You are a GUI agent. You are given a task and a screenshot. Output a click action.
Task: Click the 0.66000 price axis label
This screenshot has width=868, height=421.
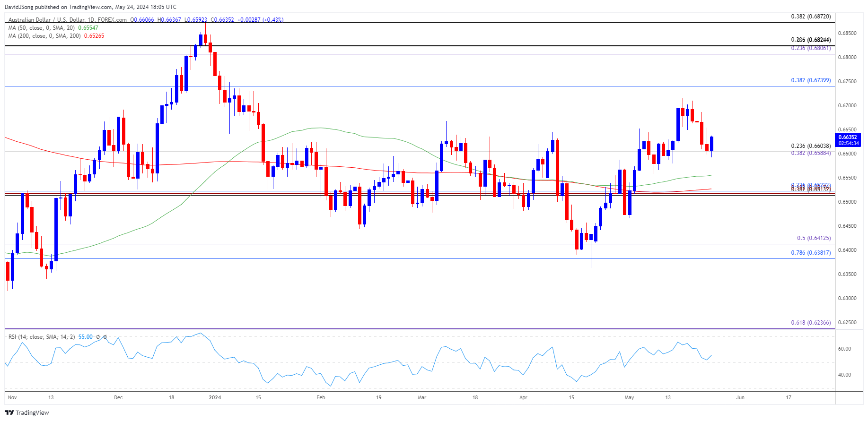(847, 154)
